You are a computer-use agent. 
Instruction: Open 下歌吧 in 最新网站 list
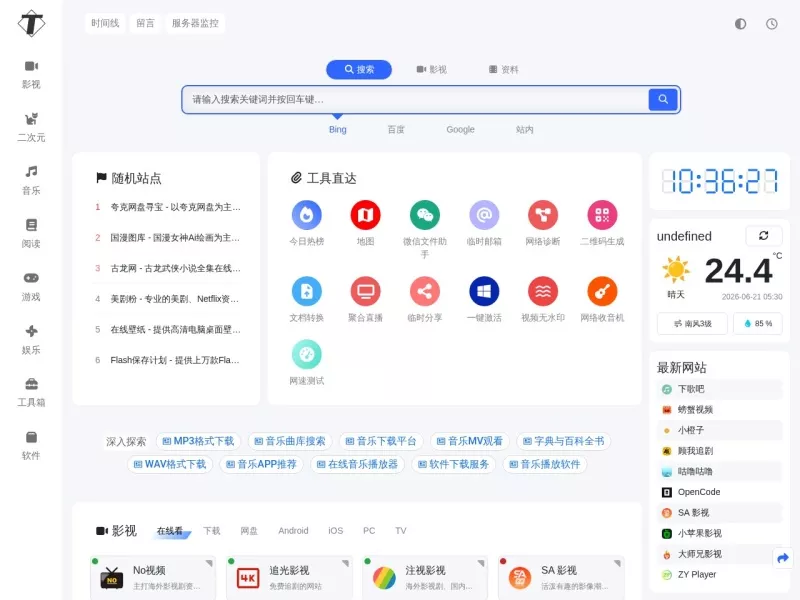pyautogui.click(x=719, y=389)
